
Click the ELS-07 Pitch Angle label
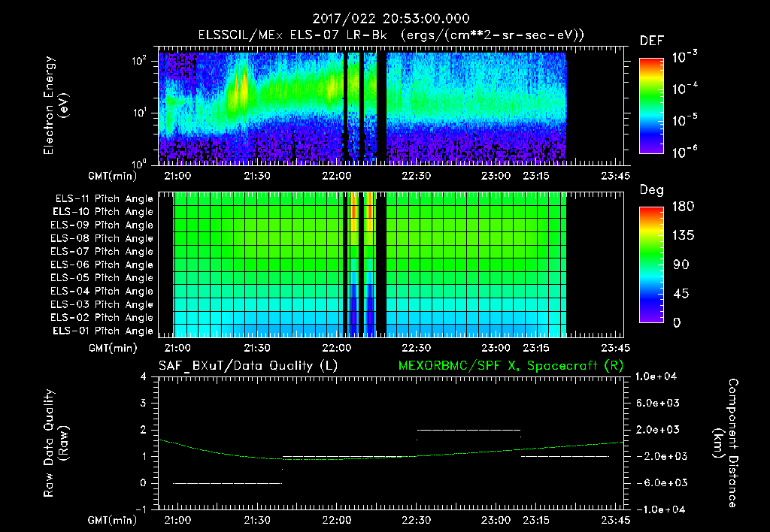click(102, 251)
